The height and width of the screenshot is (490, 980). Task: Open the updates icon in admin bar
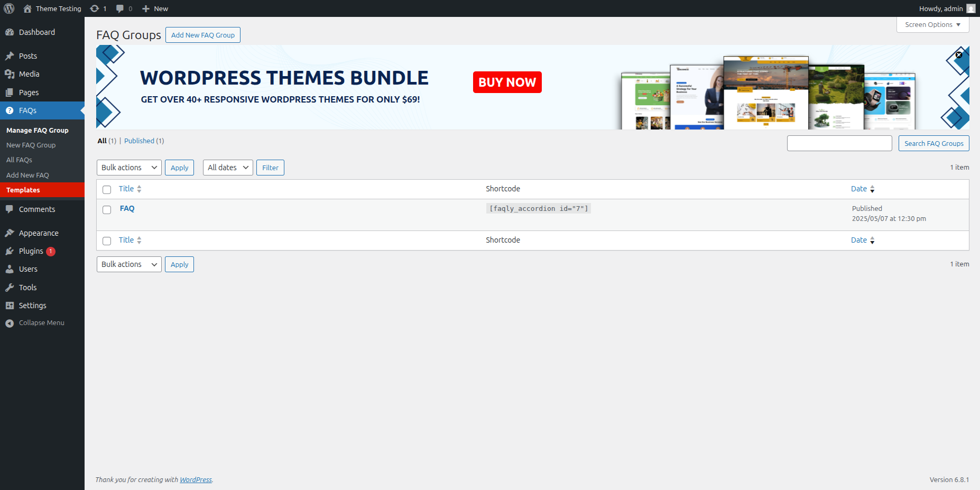click(x=95, y=8)
